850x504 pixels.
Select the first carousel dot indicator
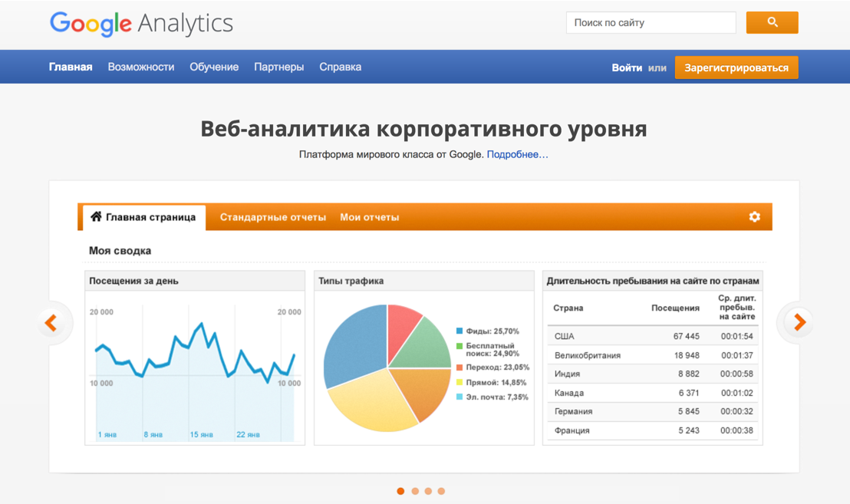tap(400, 491)
